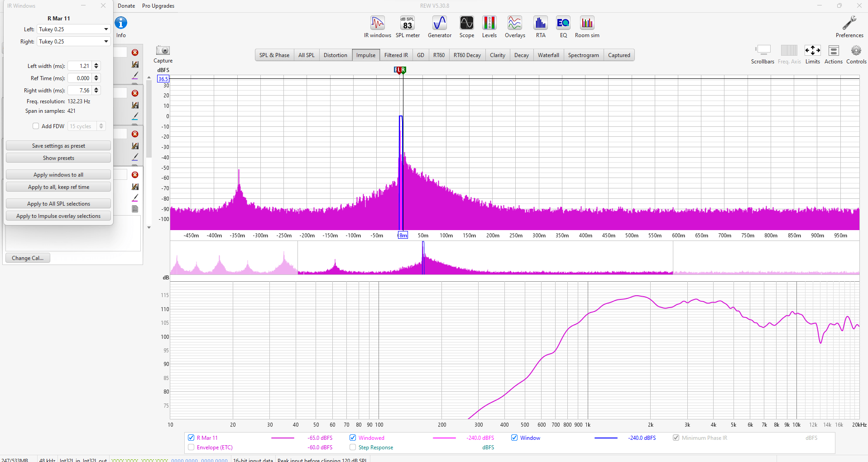Screen dimensions: 868x462
Task: Open the SPL meter
Action: [x=408, y=27]
